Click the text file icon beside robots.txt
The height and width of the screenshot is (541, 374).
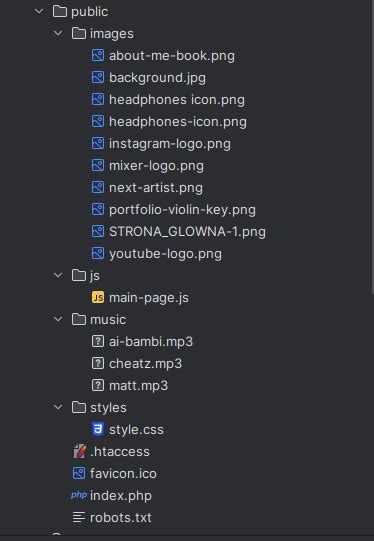point(79,517)
